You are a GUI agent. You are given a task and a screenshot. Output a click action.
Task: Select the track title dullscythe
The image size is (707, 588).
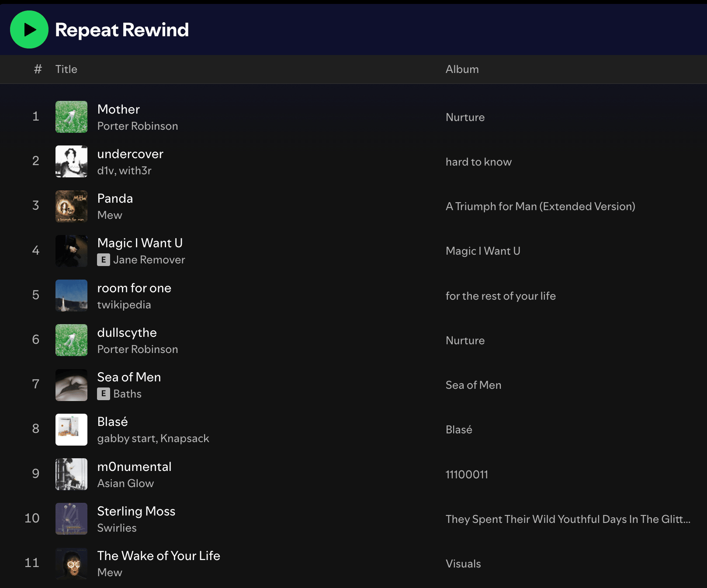tap(127, 333)
